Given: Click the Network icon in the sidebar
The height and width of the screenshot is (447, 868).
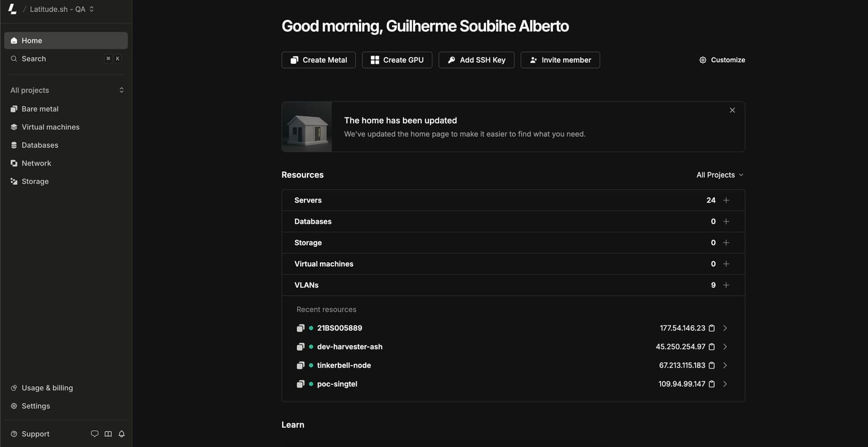Looking at the screenshot, I should [13, 163].
